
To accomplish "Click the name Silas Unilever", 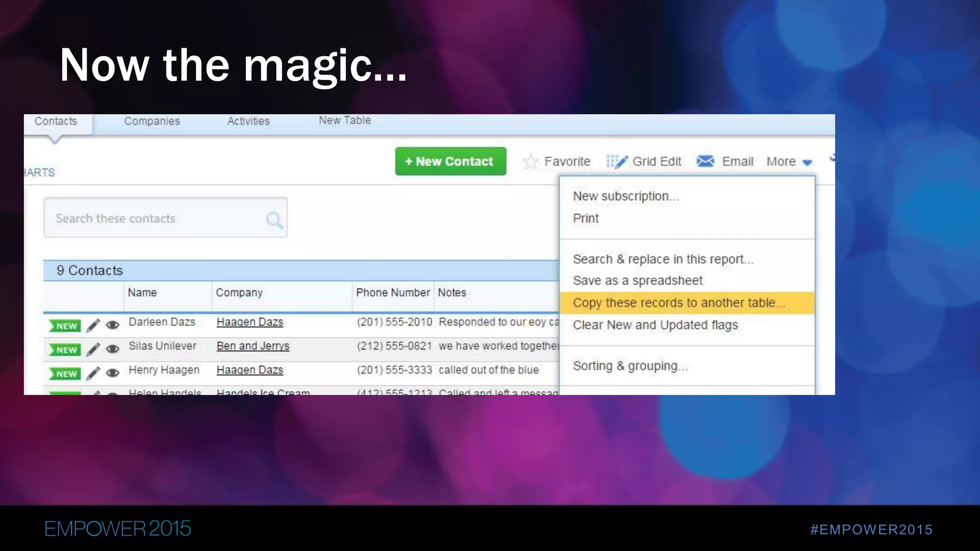I will [x=162, y=346].
